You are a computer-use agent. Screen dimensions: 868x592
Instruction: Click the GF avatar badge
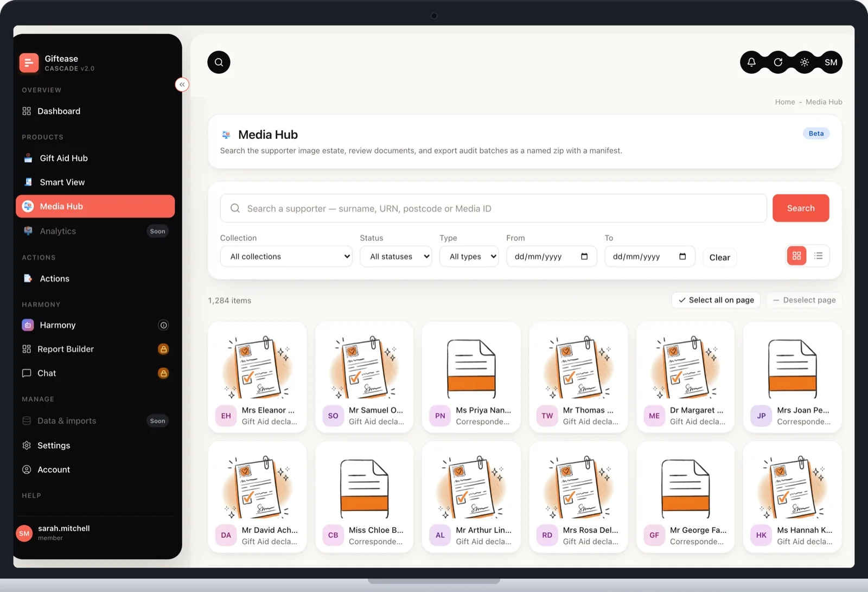[654, 536]
